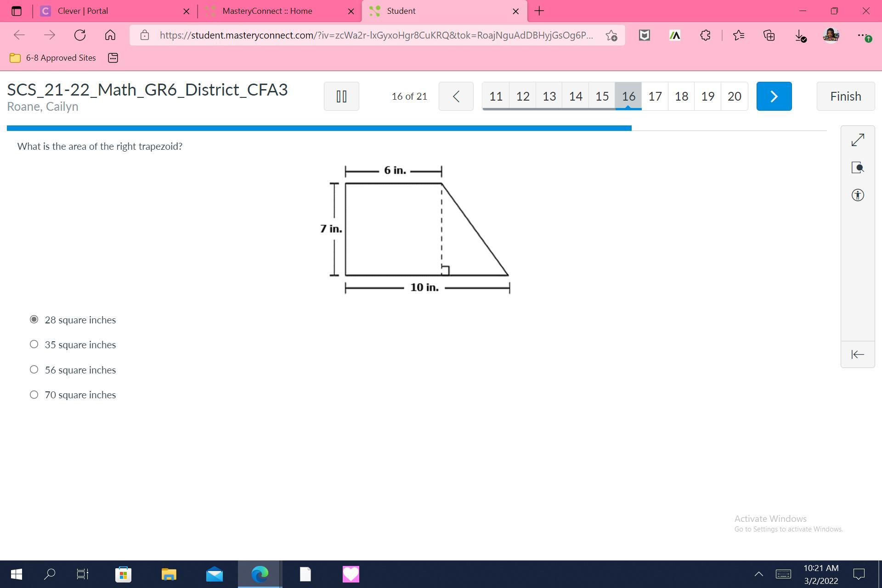This screenshot has width=882, height=588.
Task: Go back to the previous question
Action: (456, 96)
